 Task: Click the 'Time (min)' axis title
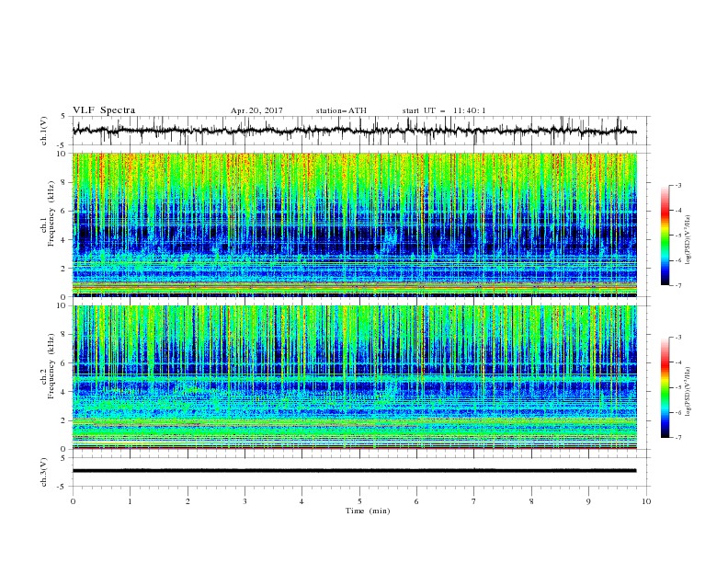(368, 511)
